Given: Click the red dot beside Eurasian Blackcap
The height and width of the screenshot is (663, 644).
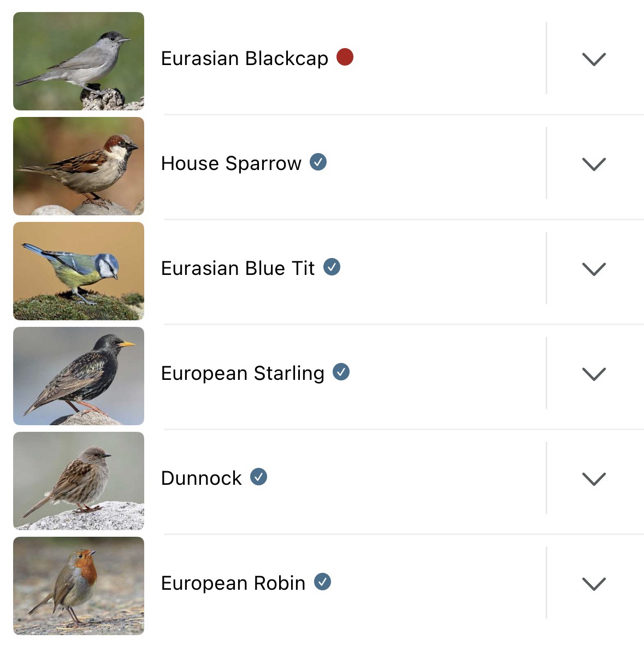Looking at the screenshot, I should (x=345, y=57).
